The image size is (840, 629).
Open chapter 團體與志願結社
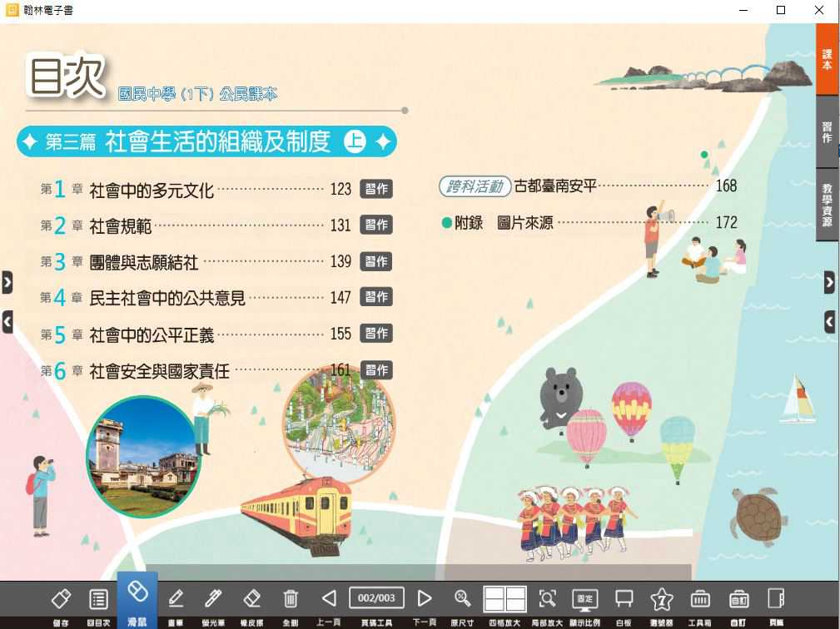pyautogui.click(x=143, y=262)
